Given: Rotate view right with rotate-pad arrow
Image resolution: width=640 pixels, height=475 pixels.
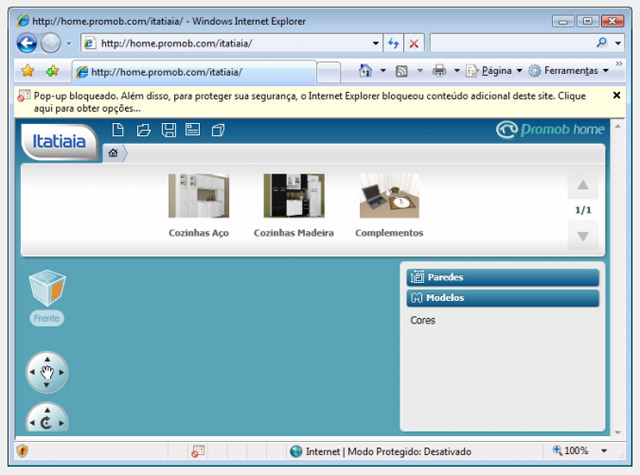Looking at the screenshot, I should (x=61, y=423).
